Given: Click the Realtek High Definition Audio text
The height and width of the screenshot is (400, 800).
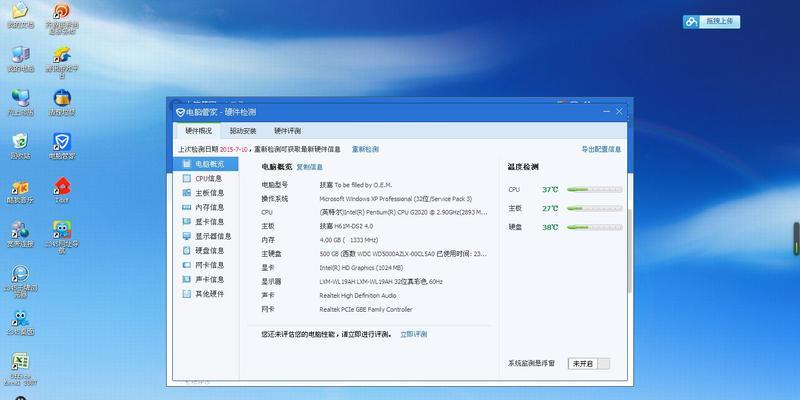Looking at the screenshot, I should point(358,295).
